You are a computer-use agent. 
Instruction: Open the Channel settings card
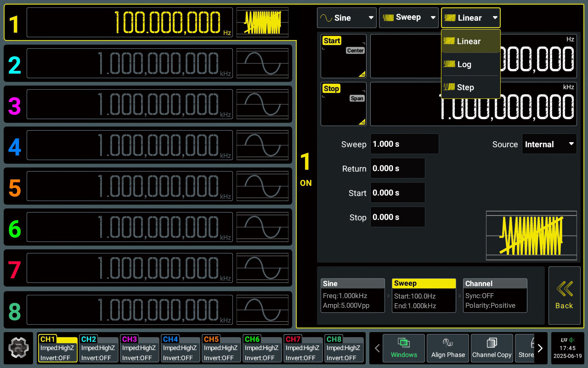coord(495,295)
